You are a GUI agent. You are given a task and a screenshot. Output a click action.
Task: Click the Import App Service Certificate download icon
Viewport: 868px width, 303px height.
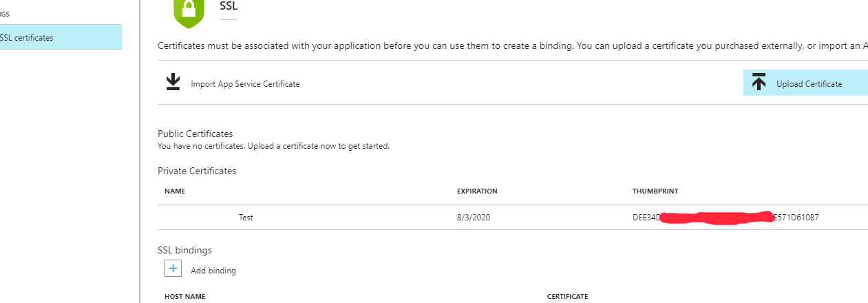173,83
